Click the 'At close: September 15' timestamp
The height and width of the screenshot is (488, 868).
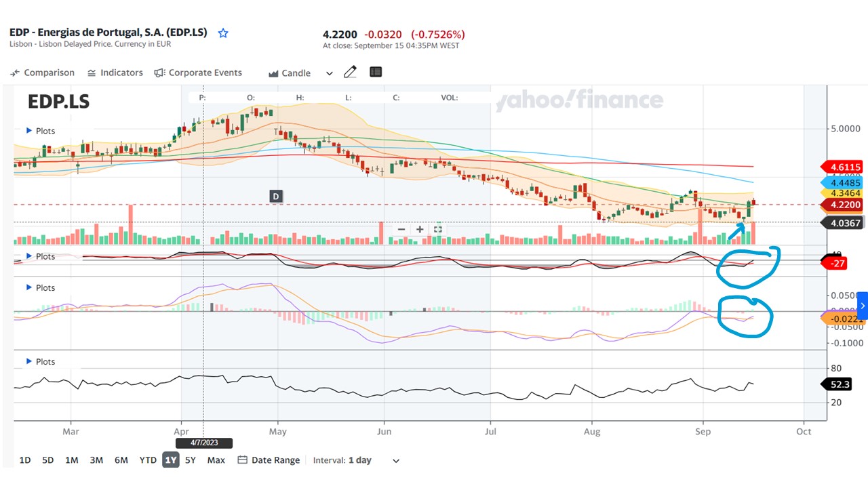(x=391, y=46)
